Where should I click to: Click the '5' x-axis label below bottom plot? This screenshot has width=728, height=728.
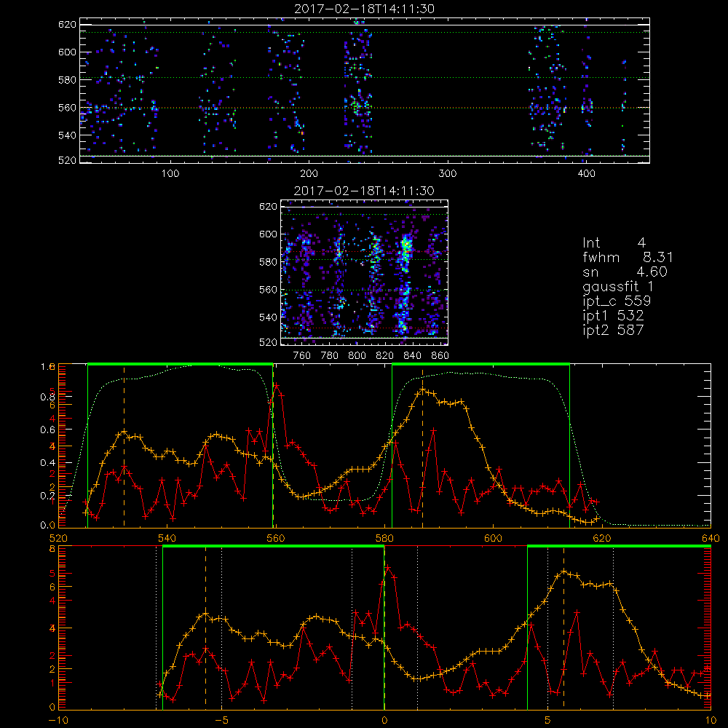(x=548, y=721)
